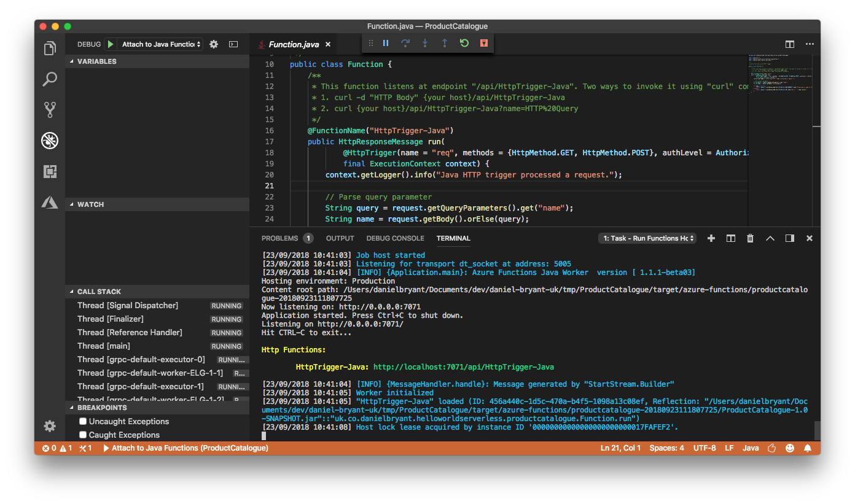Open the Azure view icon
This screenshot has width=855, height=504.
click(50, 202)
